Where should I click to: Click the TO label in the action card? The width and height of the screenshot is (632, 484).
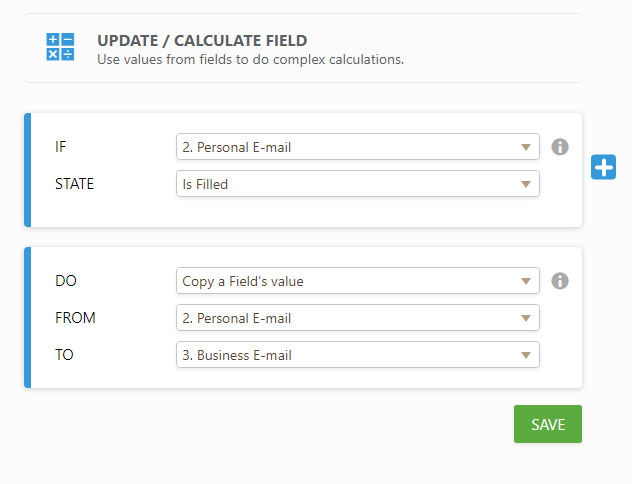tap(64, 355)
